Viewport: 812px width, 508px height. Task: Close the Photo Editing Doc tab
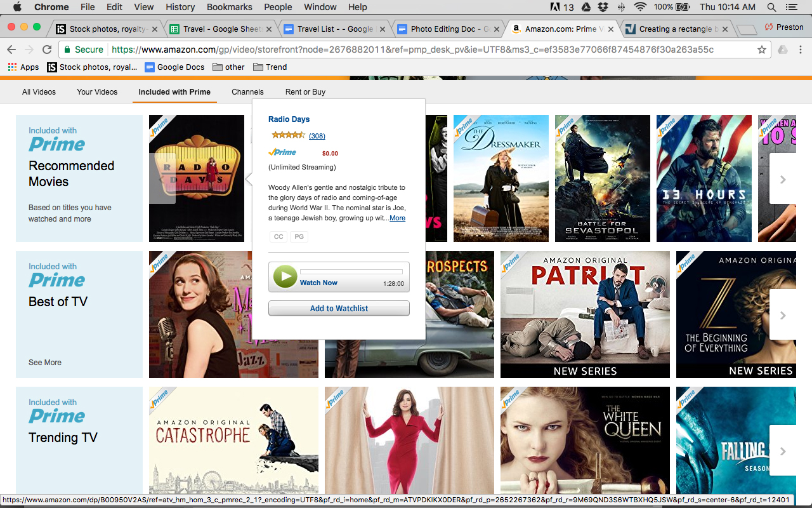coord(497,29)
